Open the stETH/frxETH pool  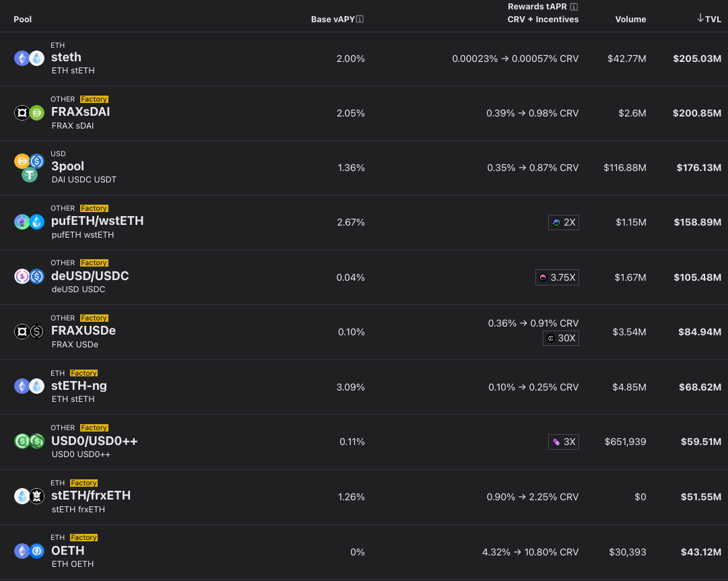point(90,495)
